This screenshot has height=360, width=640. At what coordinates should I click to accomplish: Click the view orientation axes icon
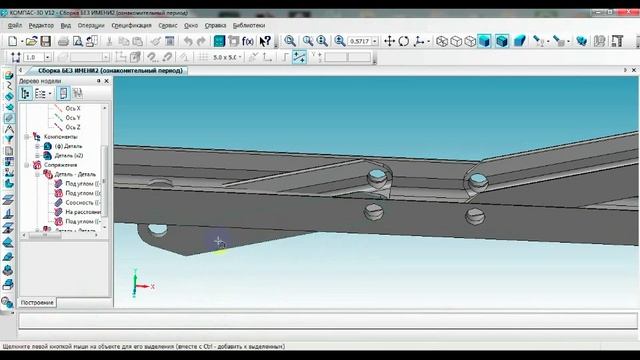coord(419,41)
